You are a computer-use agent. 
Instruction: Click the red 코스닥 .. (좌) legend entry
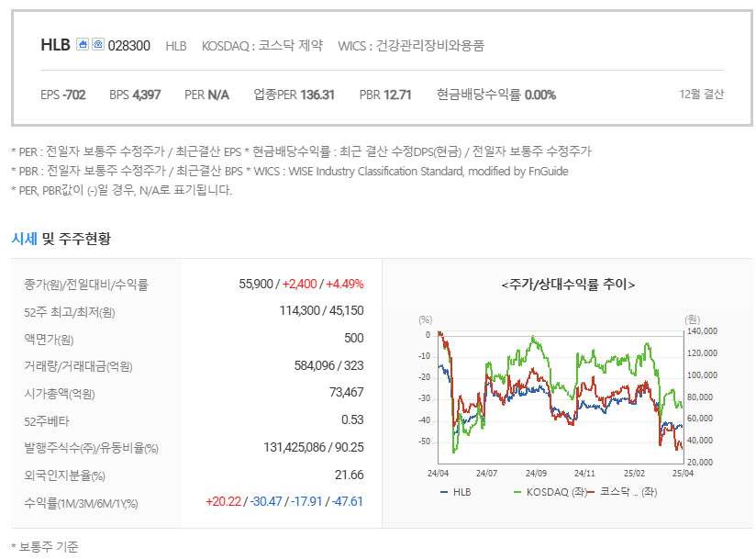[622, 492]
